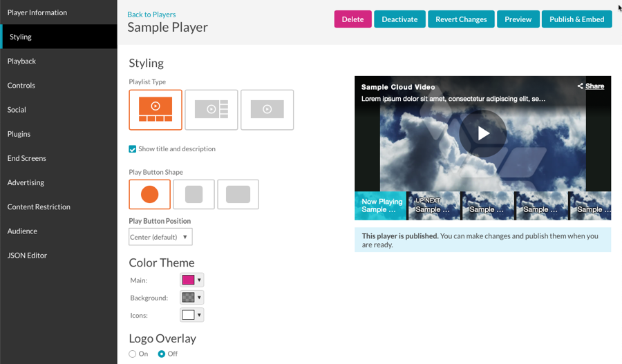Click the Deactivate button
The height and width of the screenshot is (364, 622).
(399, 19)
